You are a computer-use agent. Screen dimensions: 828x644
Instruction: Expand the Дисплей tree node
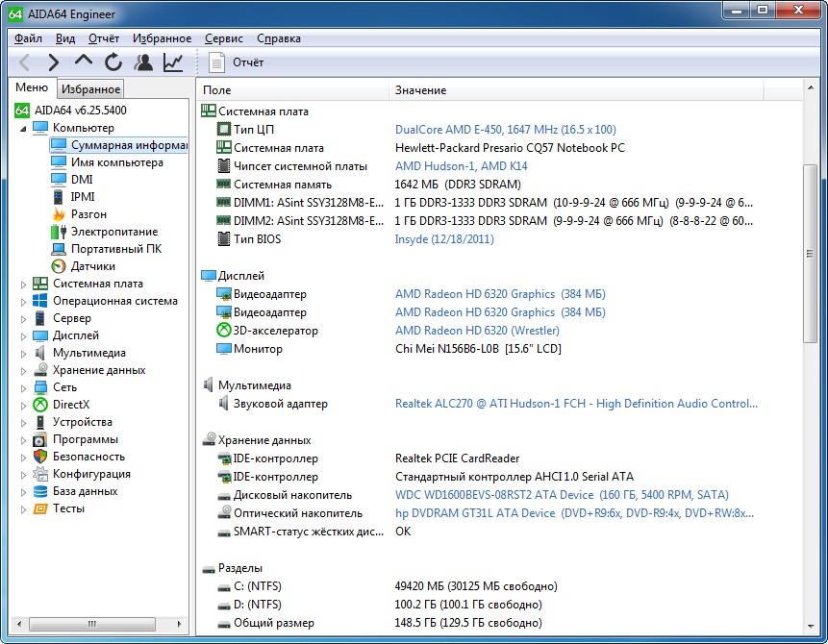point(23,336)
